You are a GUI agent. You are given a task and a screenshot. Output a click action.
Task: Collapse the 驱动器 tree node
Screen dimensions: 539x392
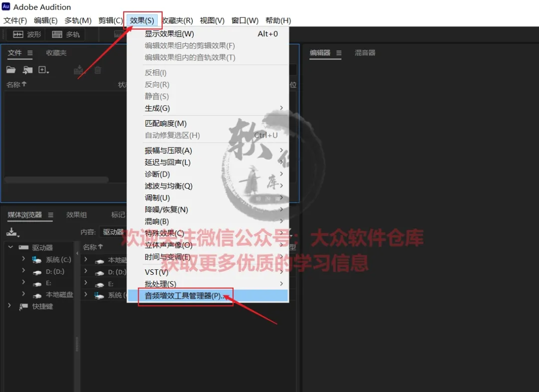[10, 247]
